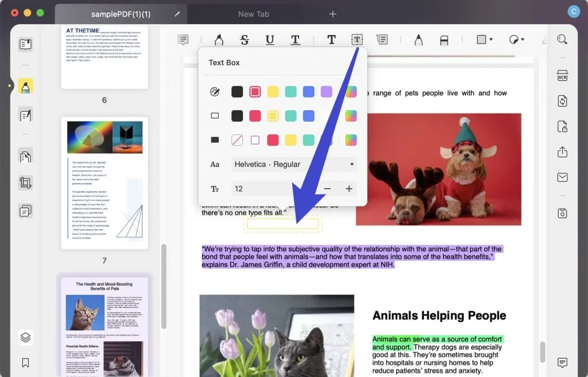The image size is (588, 377).
Task: Toggle the no-fill option for text box
Action: 237,140
